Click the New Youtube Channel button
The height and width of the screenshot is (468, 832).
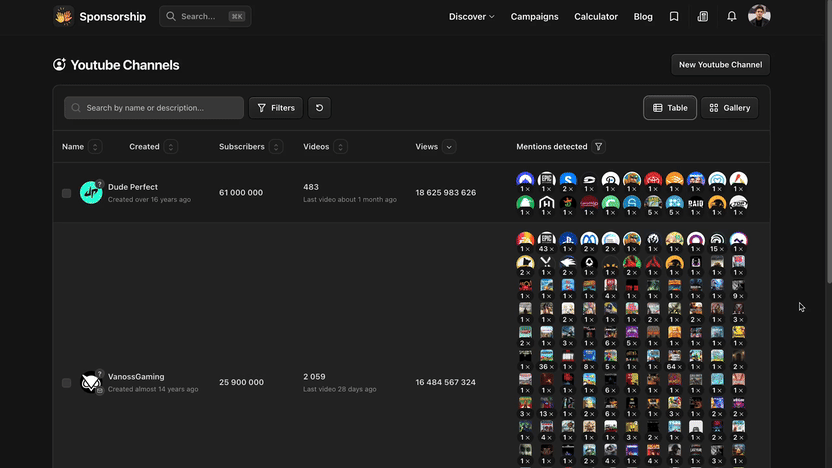[721, 65]
